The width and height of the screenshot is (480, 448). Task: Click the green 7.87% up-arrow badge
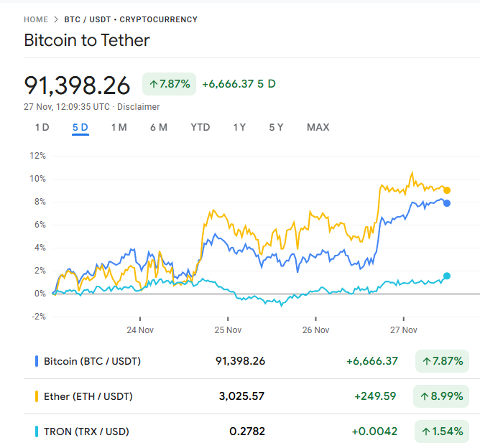(x=170, y=84)
